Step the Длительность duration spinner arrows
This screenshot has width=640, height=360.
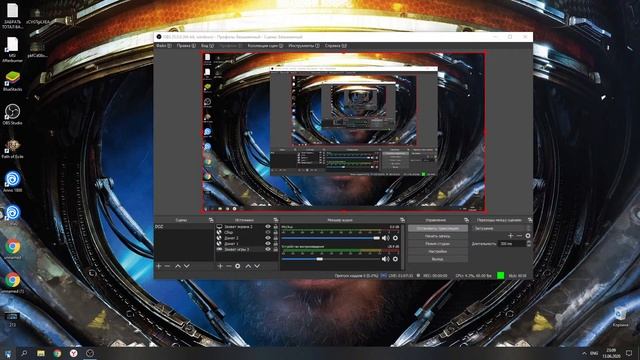pyautogui.click(x=529, y=243)
